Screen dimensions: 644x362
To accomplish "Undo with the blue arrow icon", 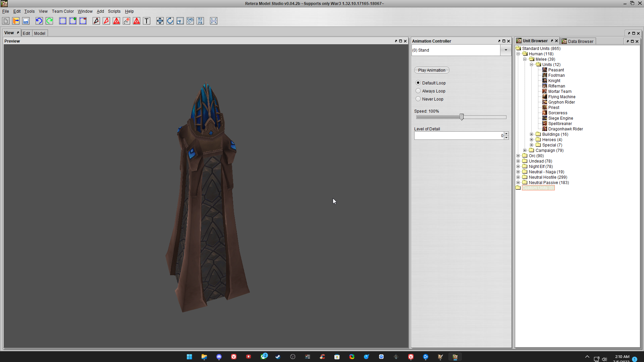I will 39,21.
